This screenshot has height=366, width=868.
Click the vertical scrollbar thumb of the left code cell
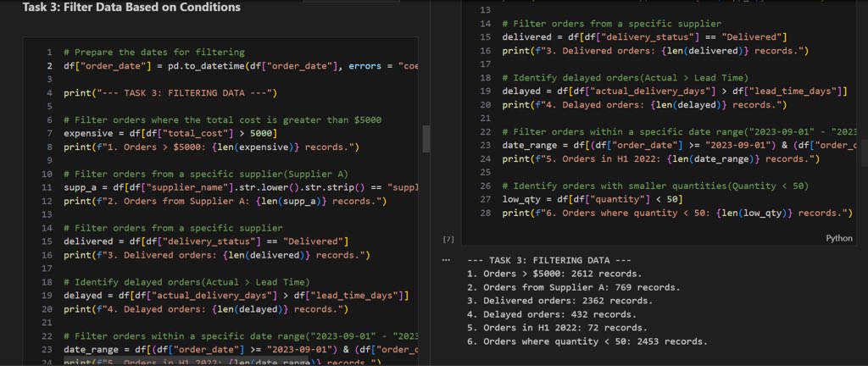pyautogui.click(x=426, y=139)
